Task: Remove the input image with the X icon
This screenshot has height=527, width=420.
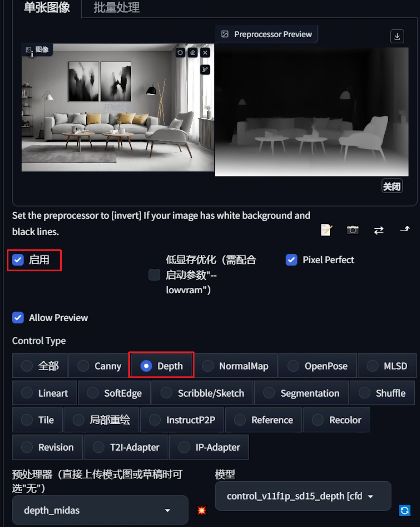Action: (x=205, y=52)
